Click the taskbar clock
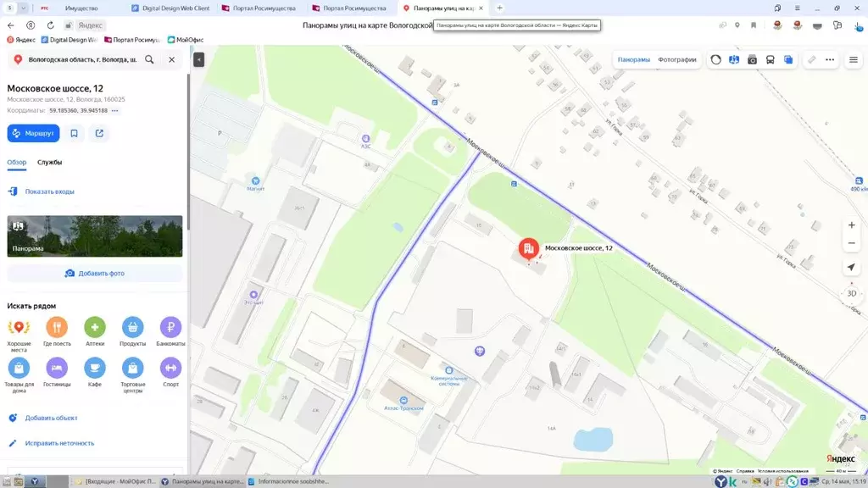 click(843, 481)
